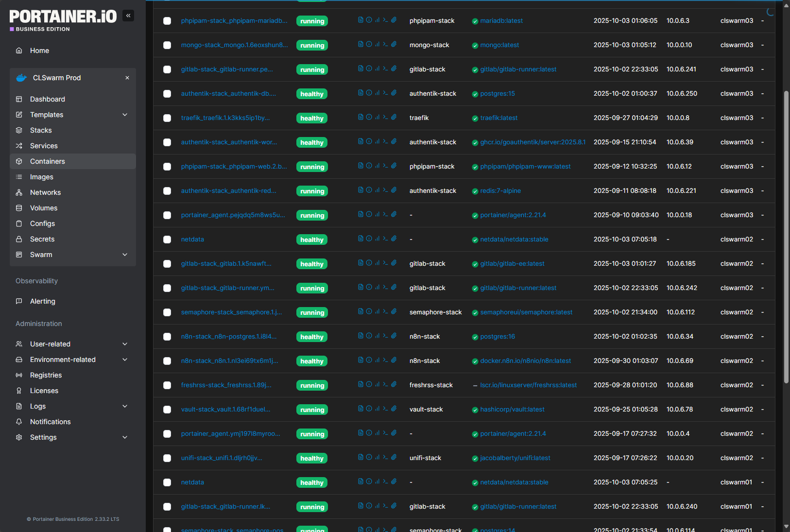The width and height of the screenshot is (790, 532).
Task: Check the freshrss-stack_freshrss row checkbox
Action: click(167, 385)
